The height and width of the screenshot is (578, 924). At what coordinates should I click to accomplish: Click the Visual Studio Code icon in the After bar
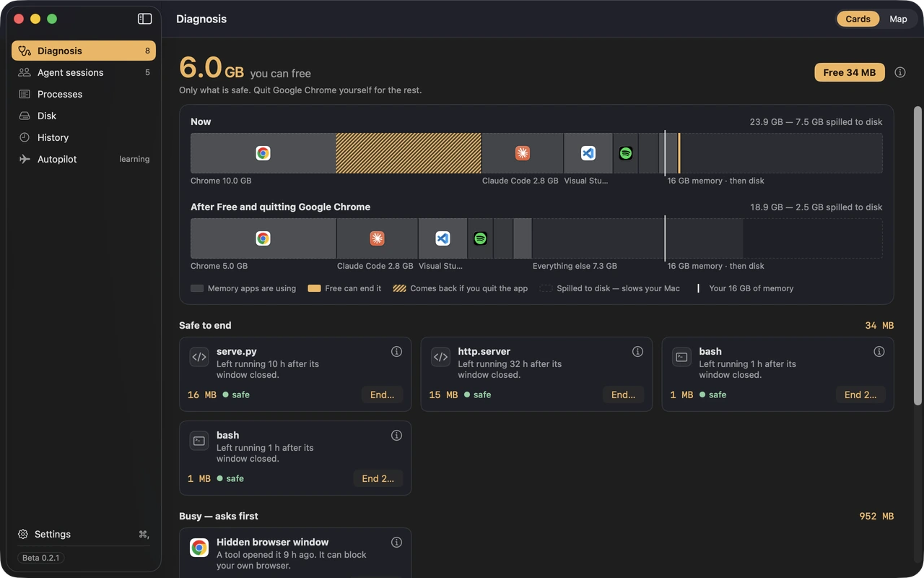click(443, 238)
